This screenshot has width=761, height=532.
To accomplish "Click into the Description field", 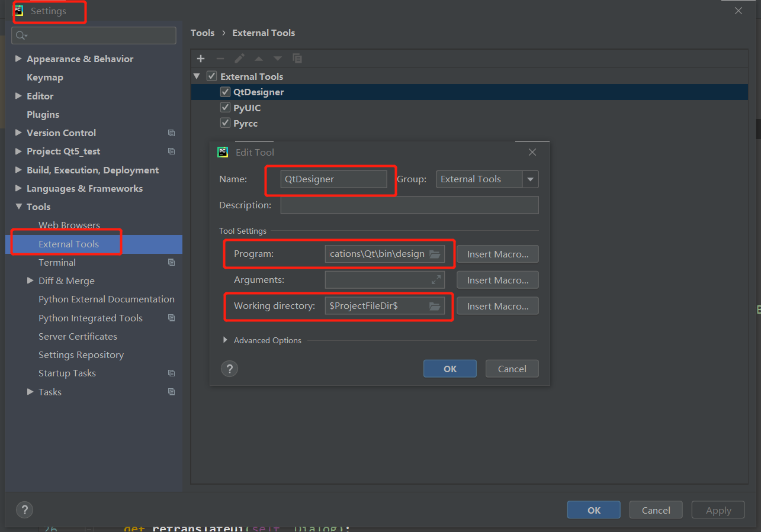I will [x=410, y=205].
